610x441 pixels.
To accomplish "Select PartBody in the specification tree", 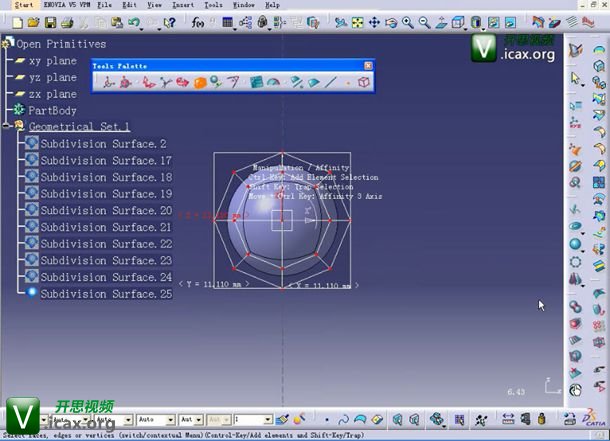I will (x=52, y=110).
